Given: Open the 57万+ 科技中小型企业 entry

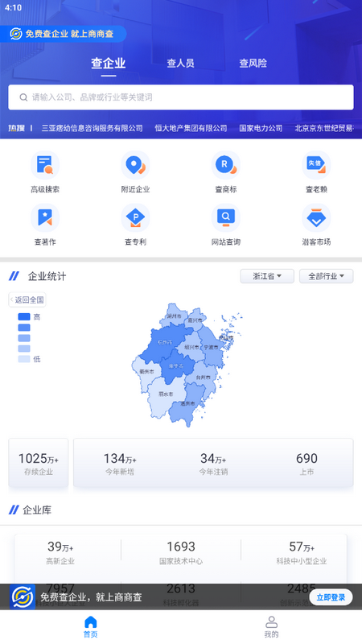Looking at the screenshot, I should point(302,553).
